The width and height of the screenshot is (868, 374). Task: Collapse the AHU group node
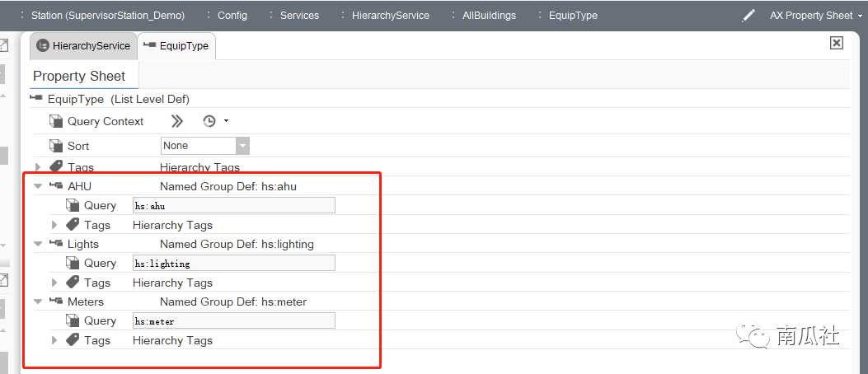(x=38, y=187)
